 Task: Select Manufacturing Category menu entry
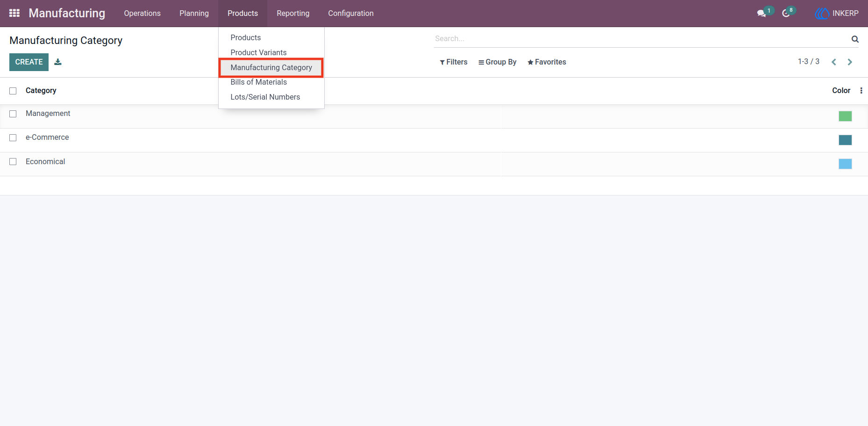271,67
